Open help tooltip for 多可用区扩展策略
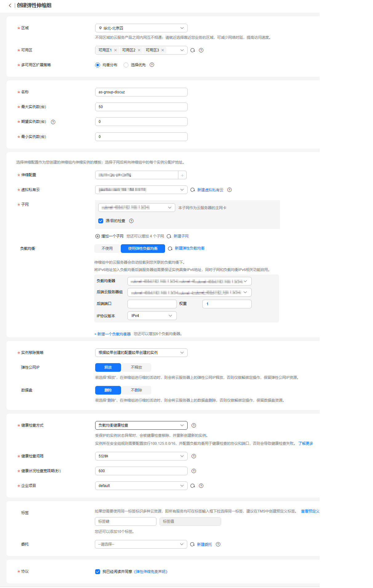Image resolution: width=373 pixels, height=588 pixels. coord(152,65)
